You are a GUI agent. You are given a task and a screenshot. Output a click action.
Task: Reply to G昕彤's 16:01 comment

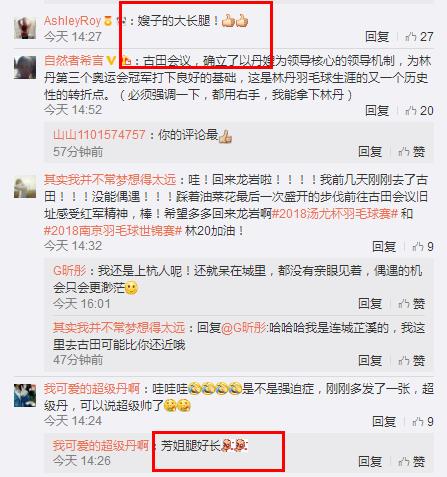click(x=370, y=304)
